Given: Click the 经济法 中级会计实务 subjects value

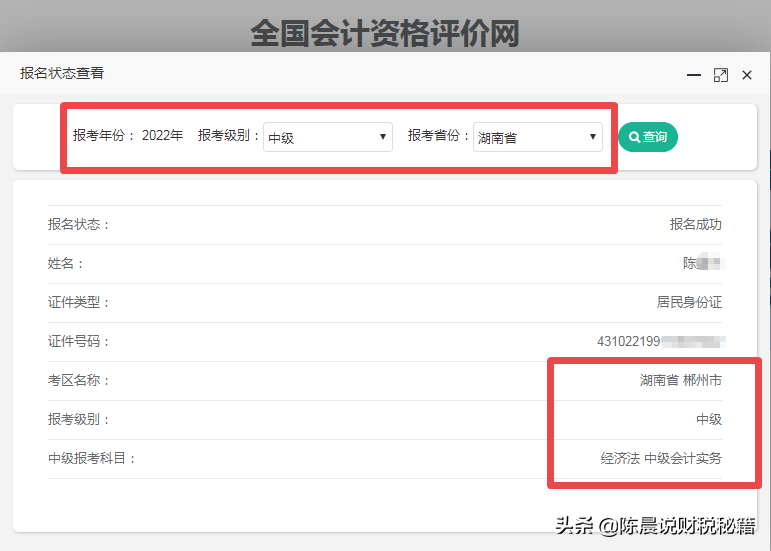Looking at the screenshot, I should click(661, 459).
